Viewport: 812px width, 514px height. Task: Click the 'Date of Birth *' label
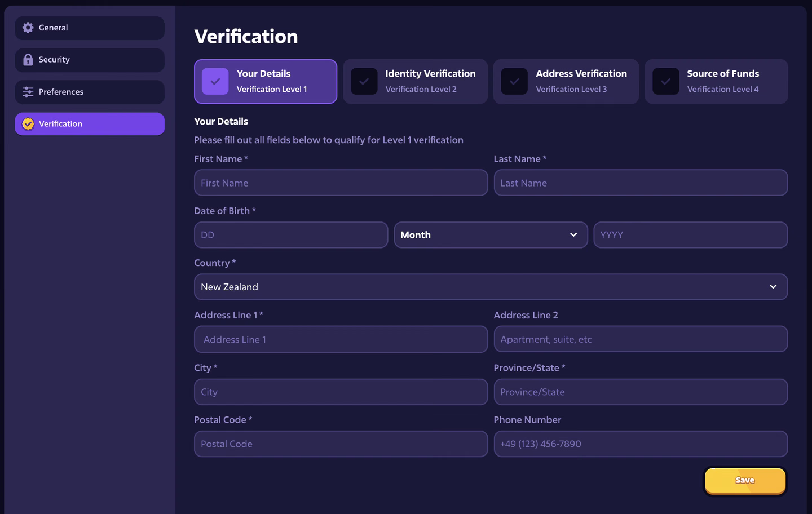click(225, 211)
